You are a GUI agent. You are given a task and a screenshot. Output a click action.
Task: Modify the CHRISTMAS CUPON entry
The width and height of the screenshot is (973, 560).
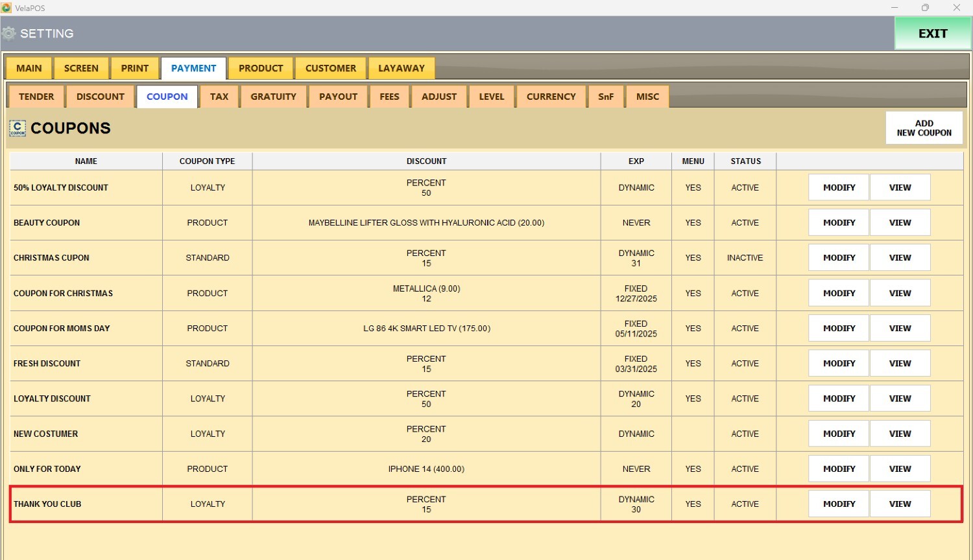click(x=839, y=257)
